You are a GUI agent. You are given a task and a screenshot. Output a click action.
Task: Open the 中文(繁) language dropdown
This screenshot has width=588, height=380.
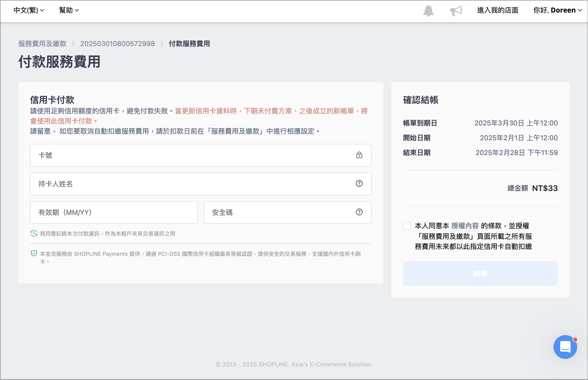click(x=29, y=10)
